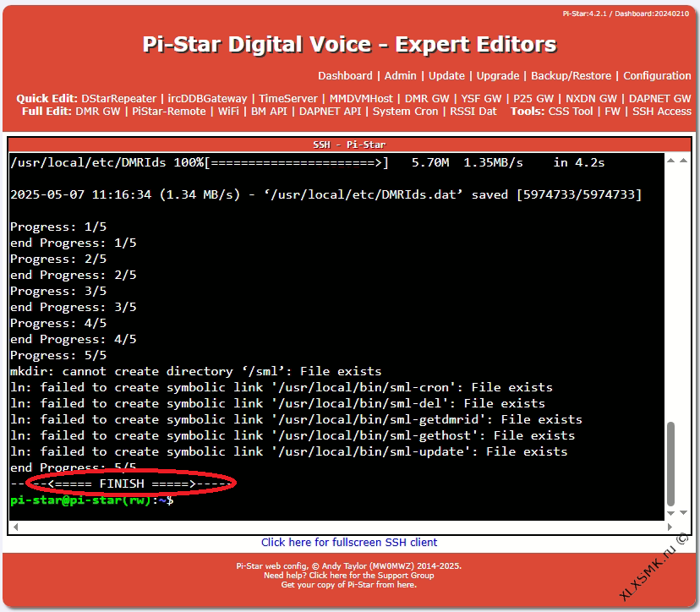
Task: Click the 'Progress: 1/5' line
Action: point(58,227)
